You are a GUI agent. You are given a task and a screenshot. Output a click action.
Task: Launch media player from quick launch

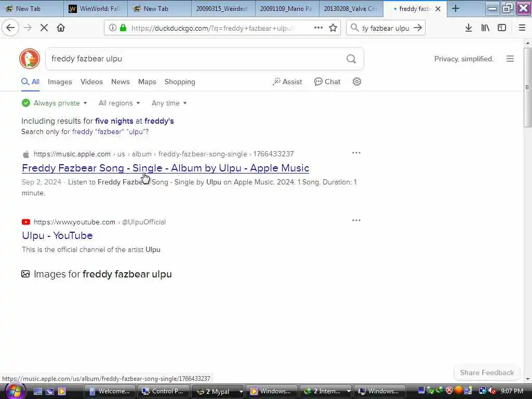pyautogui.click(x=62, y=391)
